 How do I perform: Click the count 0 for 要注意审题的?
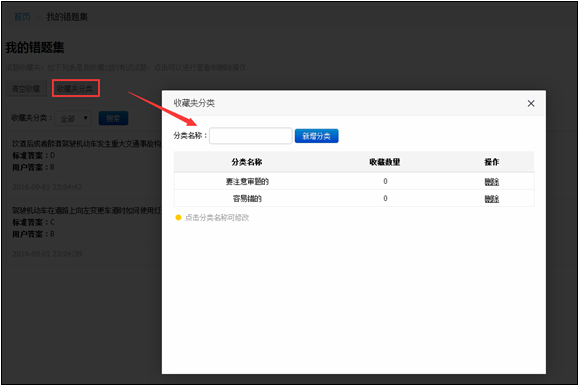click(385, 181)
